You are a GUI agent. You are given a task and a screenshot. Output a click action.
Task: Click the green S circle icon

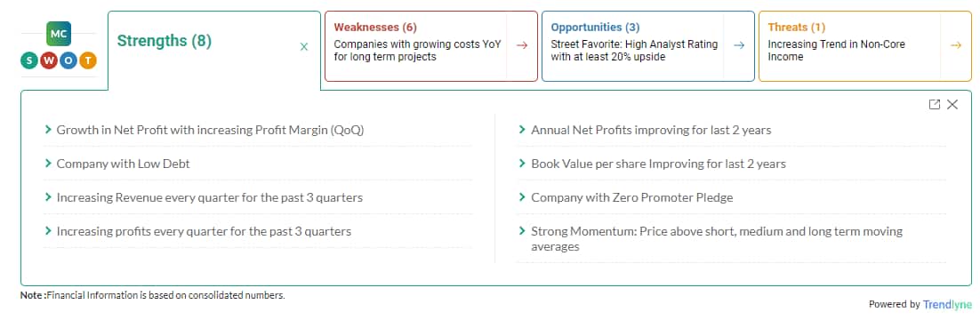pos(28,60)
